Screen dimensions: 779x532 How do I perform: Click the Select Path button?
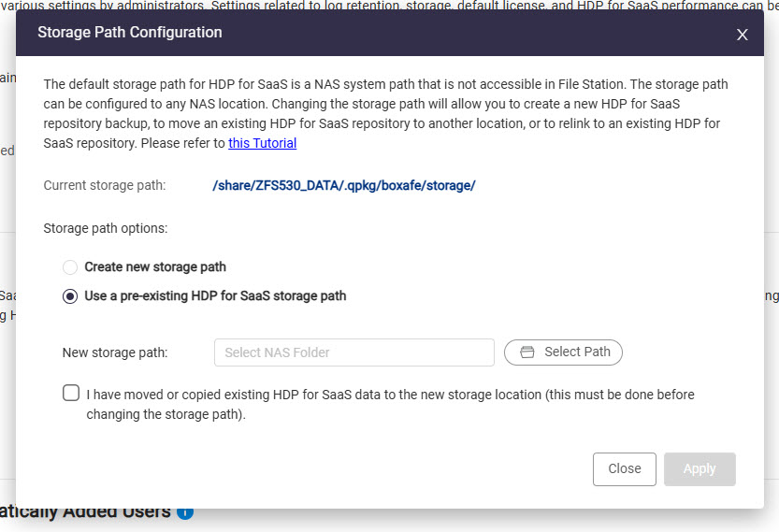(563, 352)
